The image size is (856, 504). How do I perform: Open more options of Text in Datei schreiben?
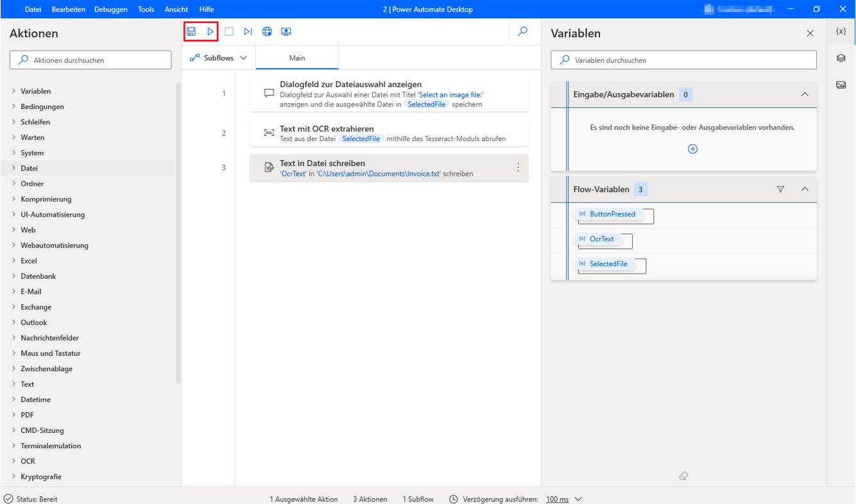(x=518, y=167)
